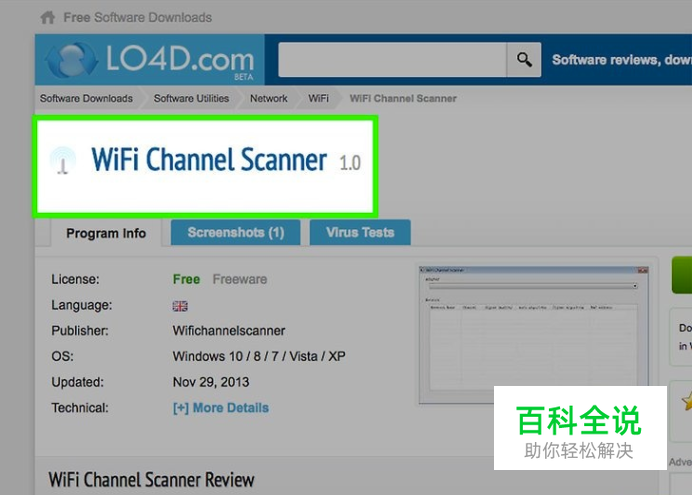692x495 pixels.
Task: Open the Virus Tests tab
Action: pyautogui.click(x=360, y=232)
